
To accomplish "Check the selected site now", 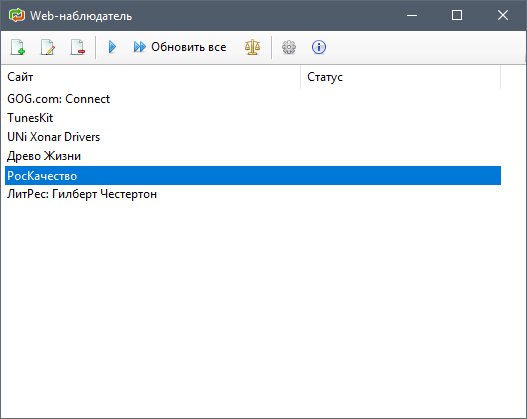I will [x=112, y=47].
